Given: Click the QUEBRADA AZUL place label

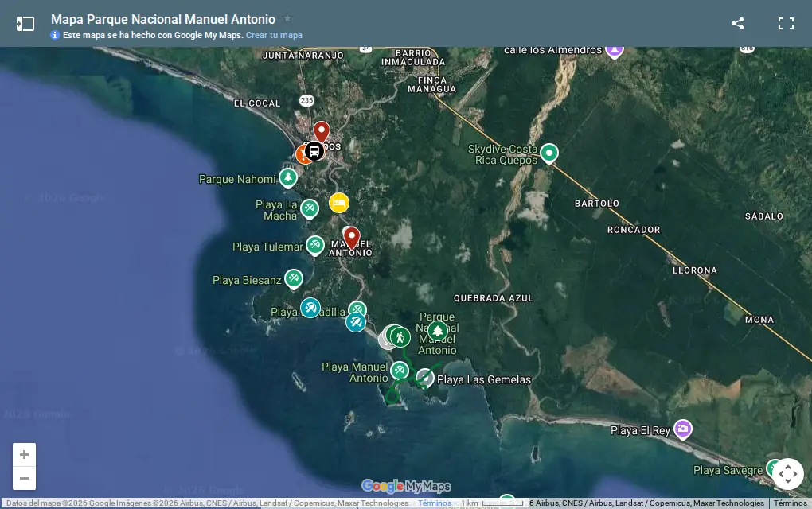Looking at the screenshot, I should 493,298.
